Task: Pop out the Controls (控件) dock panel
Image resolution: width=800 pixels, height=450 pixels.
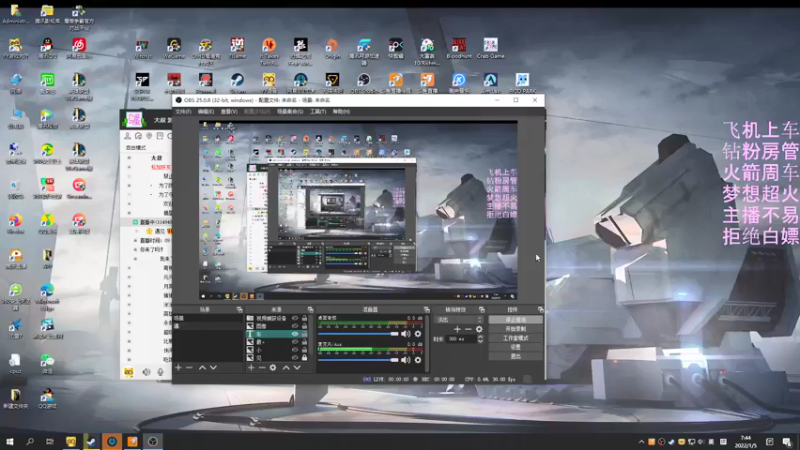Action: (540, 309)
